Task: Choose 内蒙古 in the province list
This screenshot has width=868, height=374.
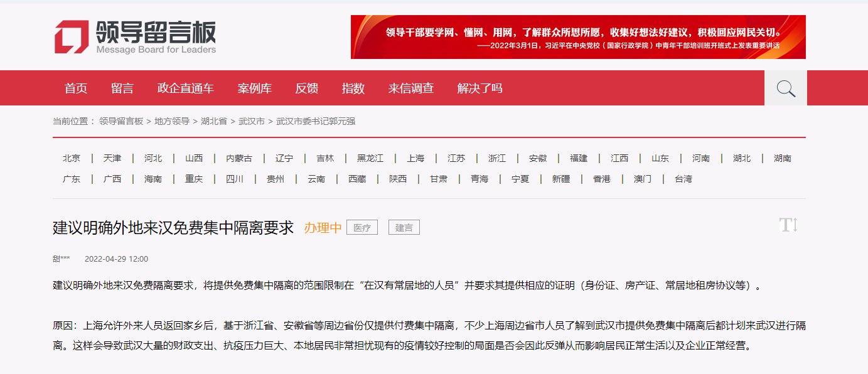Action: [239, 158]
